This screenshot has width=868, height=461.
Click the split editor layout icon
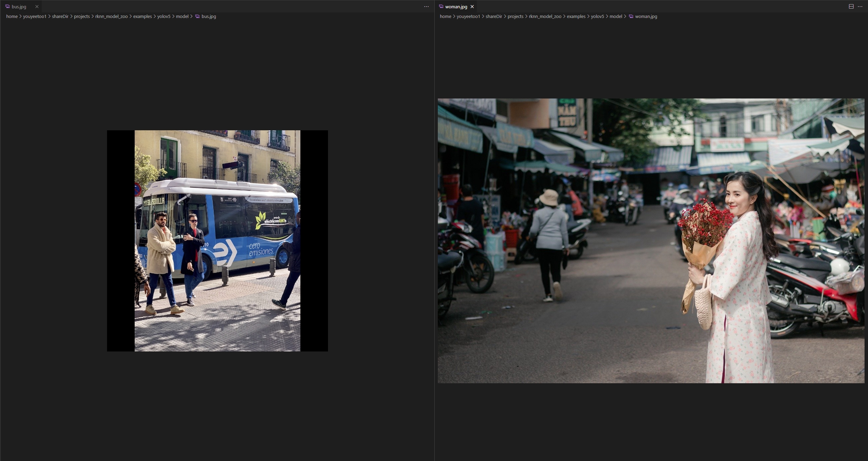[x=851, y=7]
